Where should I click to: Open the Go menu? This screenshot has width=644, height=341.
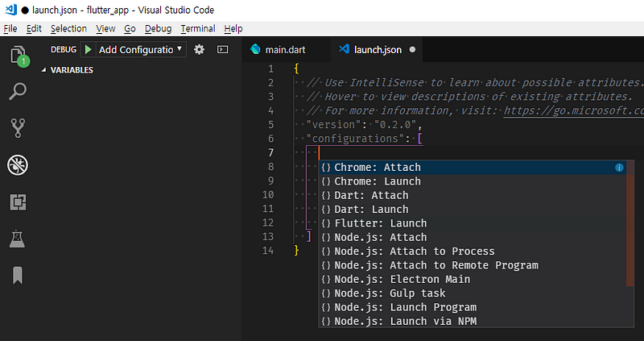coord(130,29)
